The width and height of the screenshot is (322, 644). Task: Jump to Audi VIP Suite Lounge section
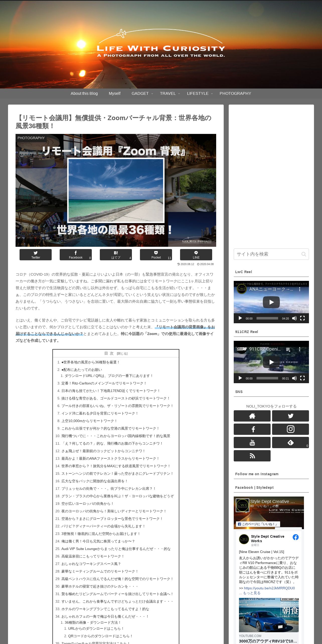[116, 549]
